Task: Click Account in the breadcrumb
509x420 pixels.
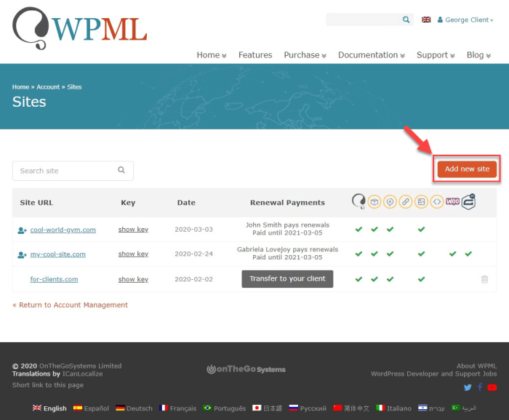Action: coord(48,87)
